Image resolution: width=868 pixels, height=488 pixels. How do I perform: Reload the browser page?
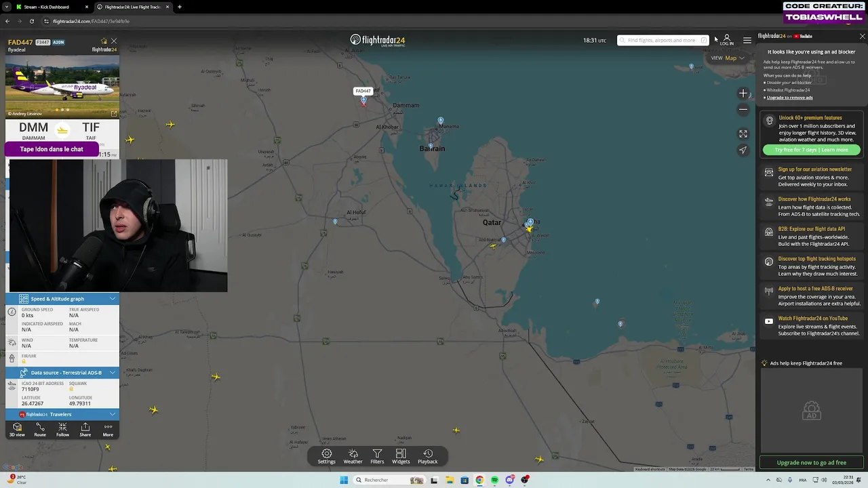click(x=31, y=21)
